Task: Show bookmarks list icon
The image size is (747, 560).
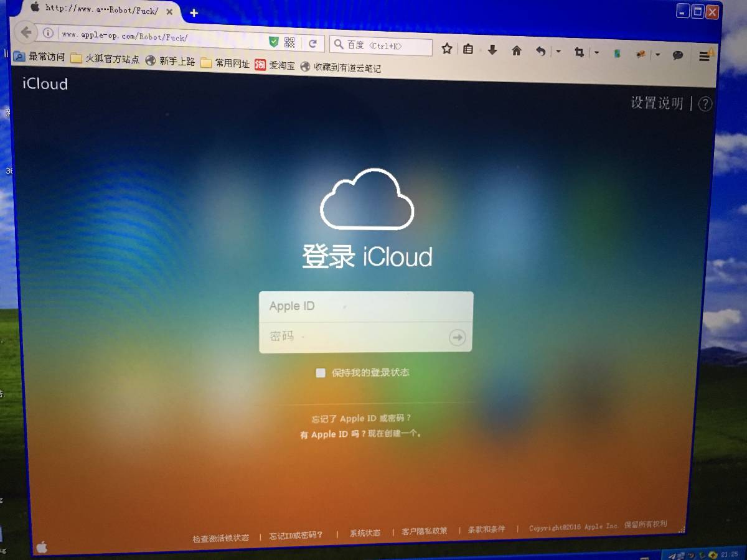Action: point(468,49)
